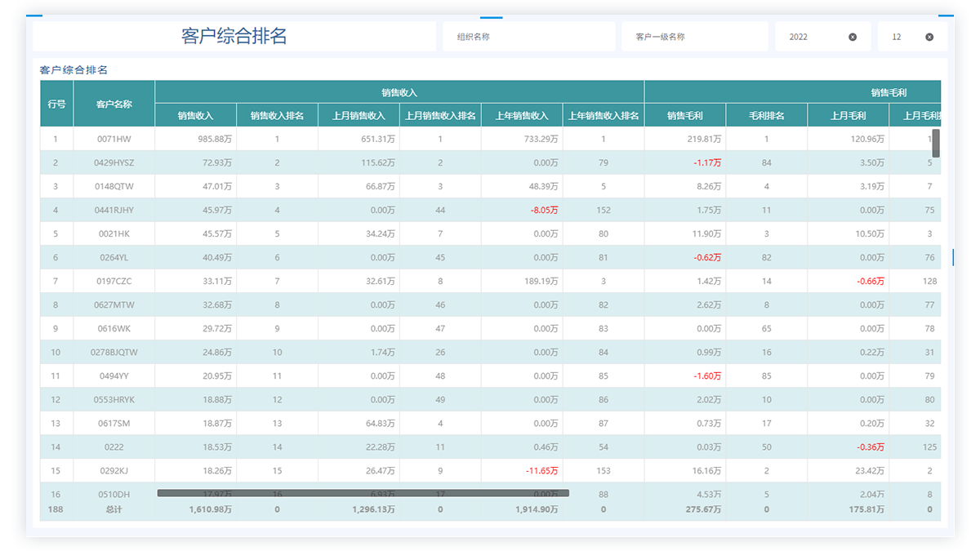Screen dimensions: 980x551
Task: Open the 组织名称 filter dropdown
Action: pyautogui.click(x=528, y=37)
